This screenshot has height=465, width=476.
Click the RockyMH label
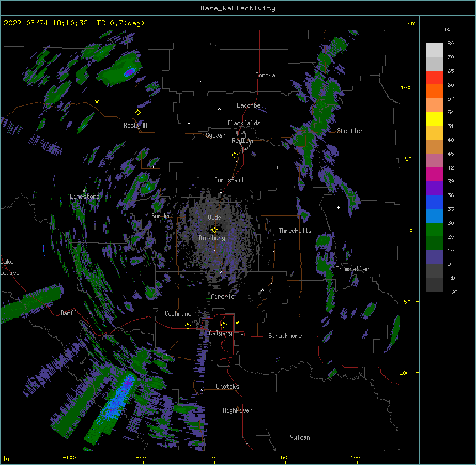tap(135, 125)
